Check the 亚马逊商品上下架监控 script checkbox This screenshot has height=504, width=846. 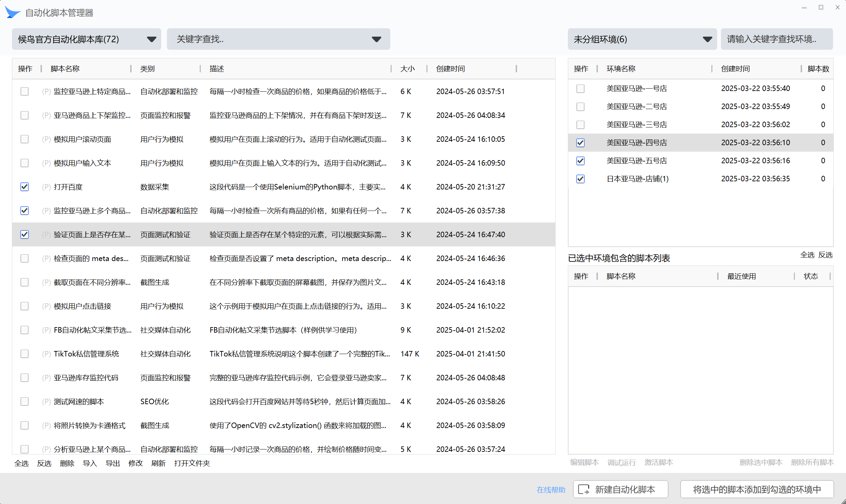click(x=25, y=115)
